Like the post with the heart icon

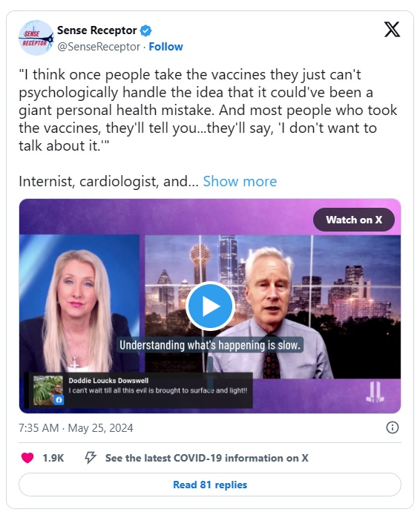[x=27, y=458]
